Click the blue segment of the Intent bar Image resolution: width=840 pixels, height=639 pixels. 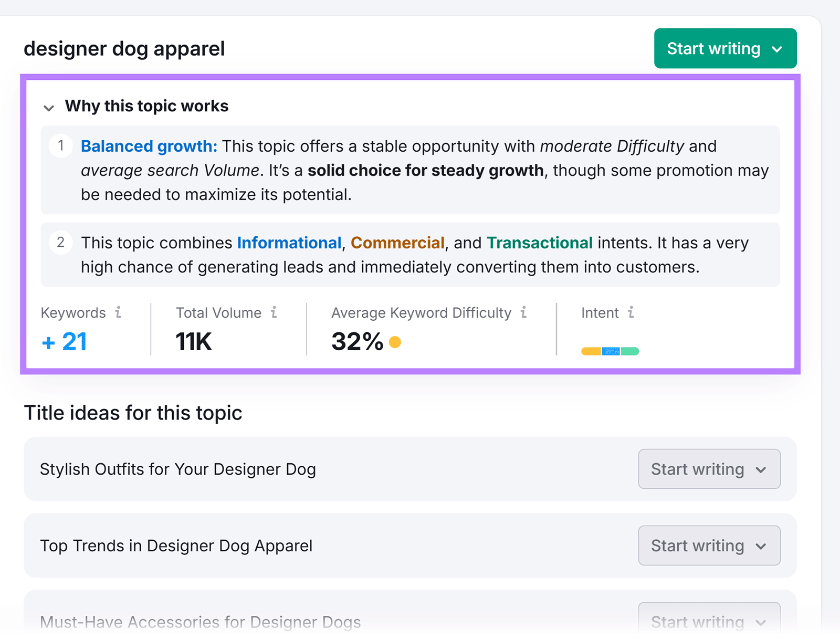[x=610, y=350]
